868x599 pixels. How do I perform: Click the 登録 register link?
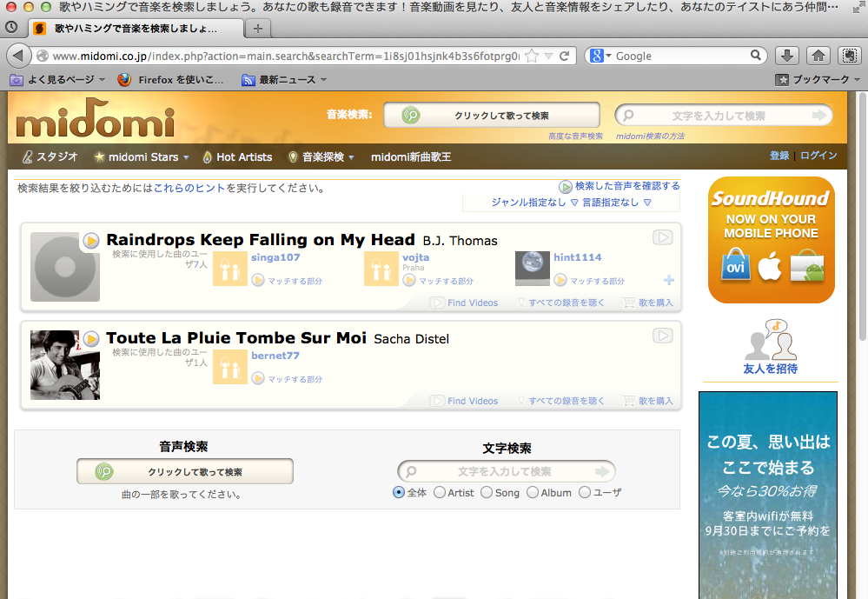click(x=779, y=156)
